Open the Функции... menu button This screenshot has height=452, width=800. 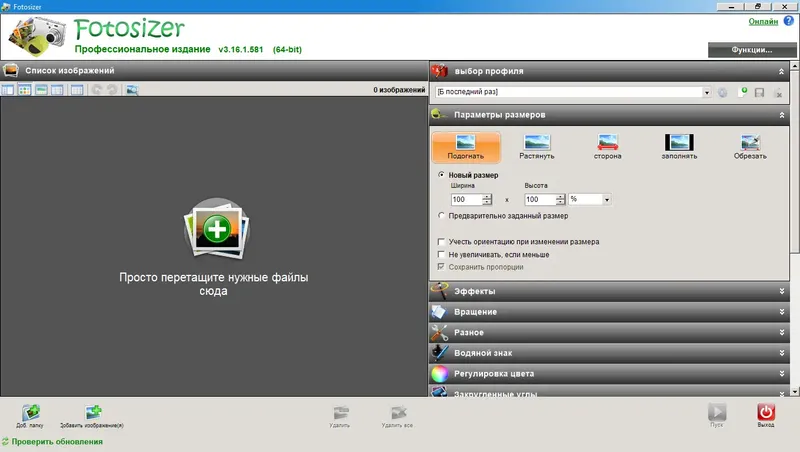click(752, 50)
